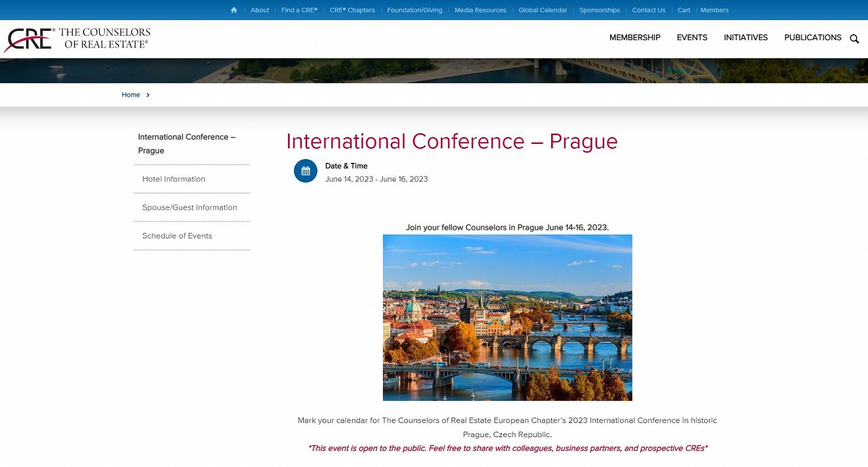The height and width of the screenshot is (467, 868).
Task: Go to Hotel Information page
Action: pos(174,179)
